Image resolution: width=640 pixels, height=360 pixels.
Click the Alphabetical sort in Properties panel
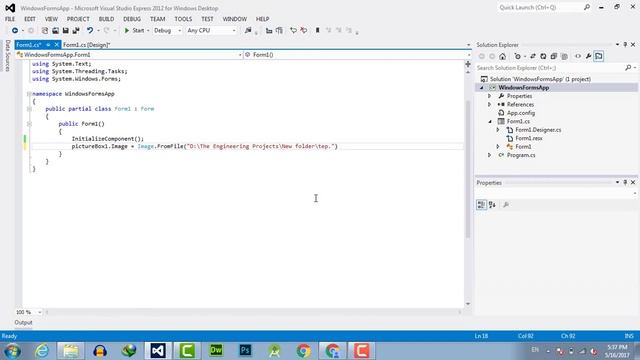point(492,205)
